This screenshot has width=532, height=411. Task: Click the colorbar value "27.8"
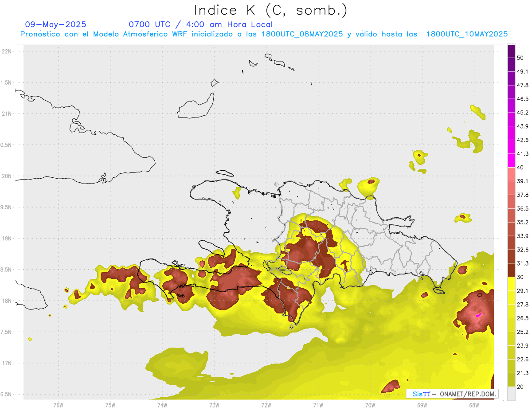pos(522,304)
